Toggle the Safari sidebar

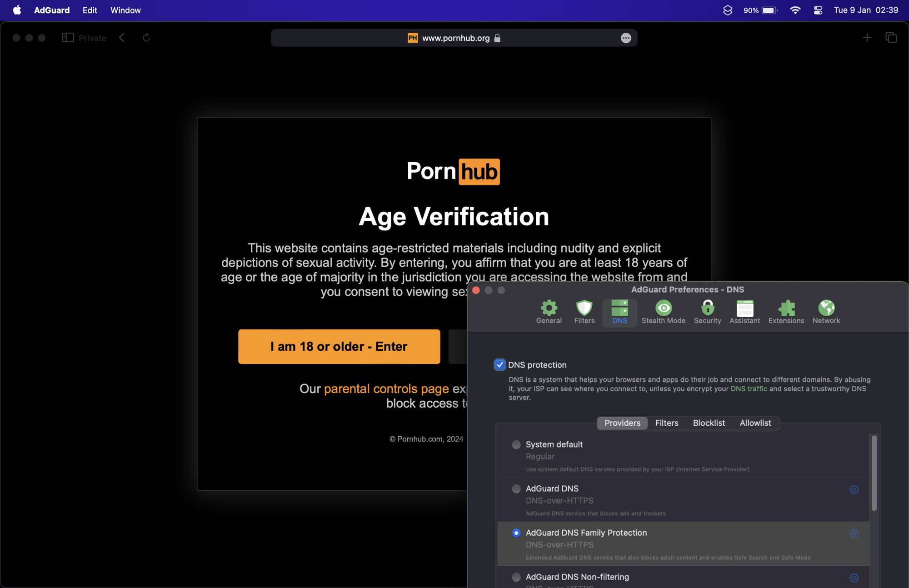67,38
